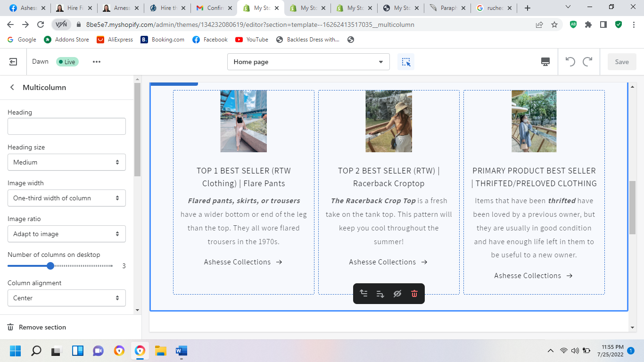644x362 pixels.
Task: Open the tab search chevron
Action: point(568,7)
